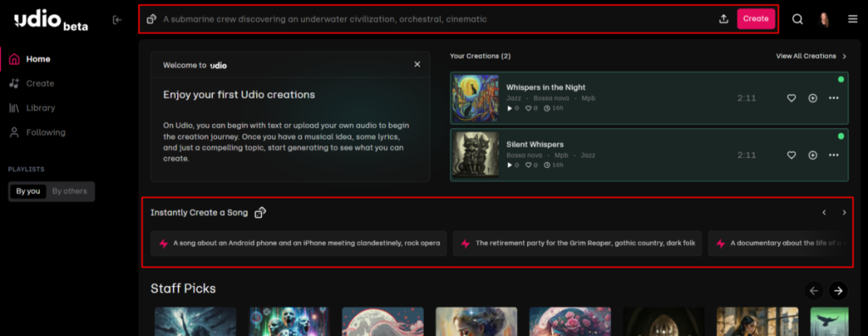Click Mpb tag on Whispers in the Night
The width and height of the screenshot is (868, 336).
point(588,98)
